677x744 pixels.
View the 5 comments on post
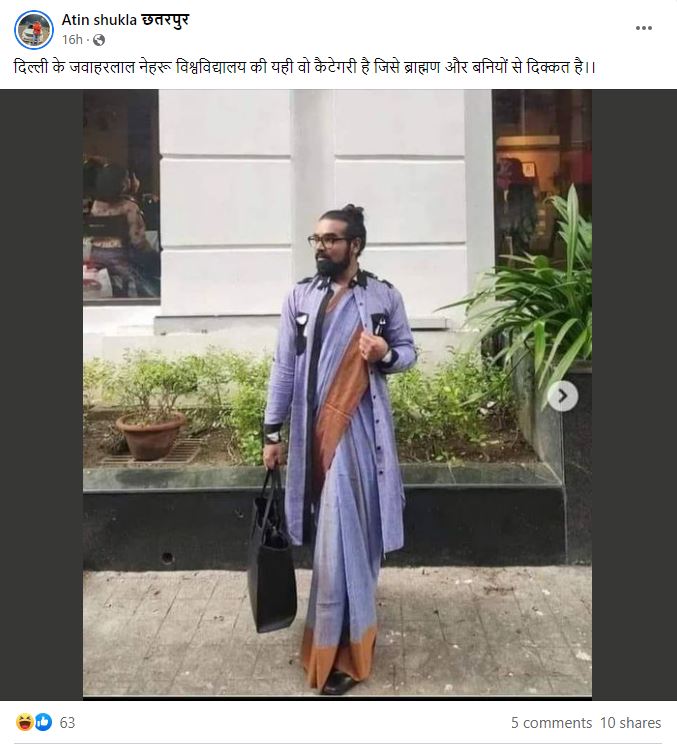tap(551, 723)
